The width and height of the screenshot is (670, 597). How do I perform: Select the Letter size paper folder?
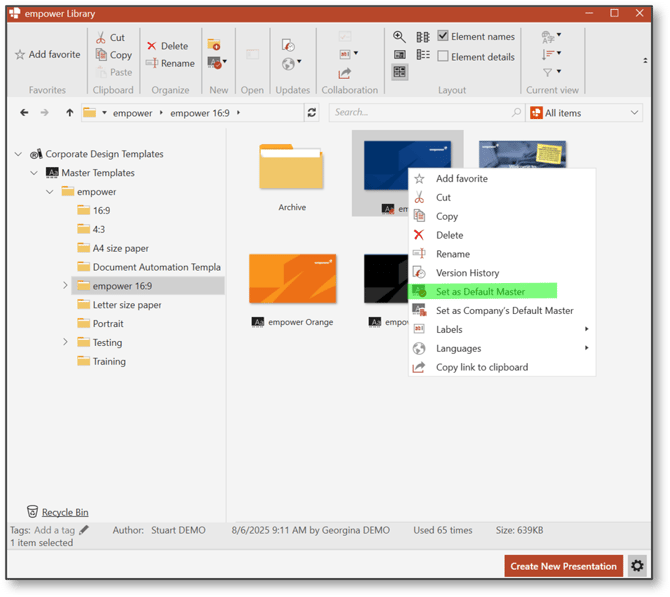tap(119, 304)
